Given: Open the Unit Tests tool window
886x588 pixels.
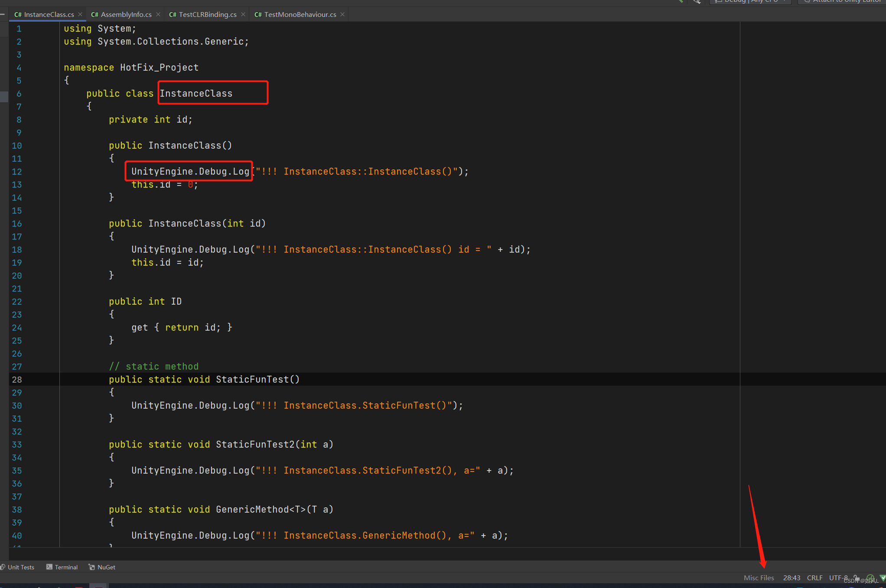Looking at the screenshot, I should [x=18, y=567].
